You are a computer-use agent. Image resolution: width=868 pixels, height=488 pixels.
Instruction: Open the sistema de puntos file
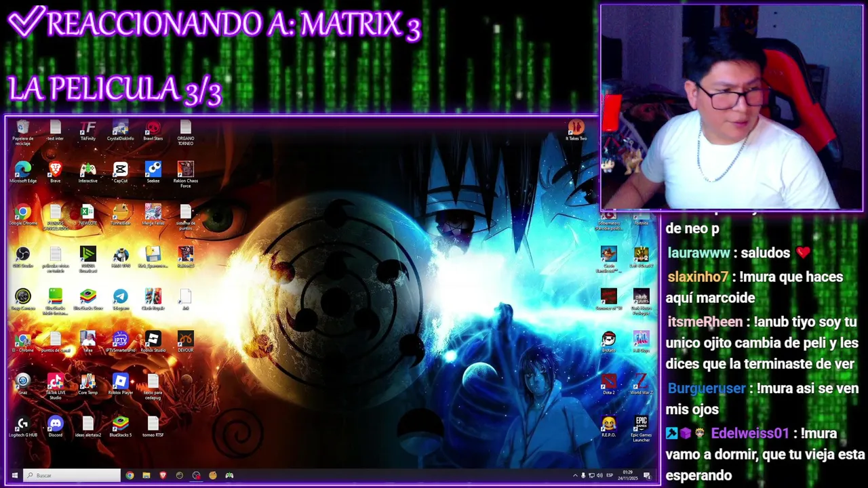point(185,218)
